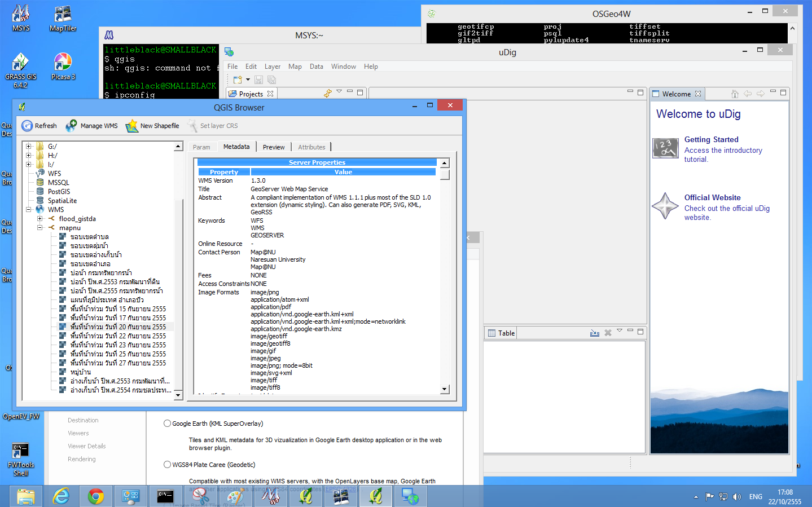Click the first icon in Table view toolbar

click(x=595, y=333)
